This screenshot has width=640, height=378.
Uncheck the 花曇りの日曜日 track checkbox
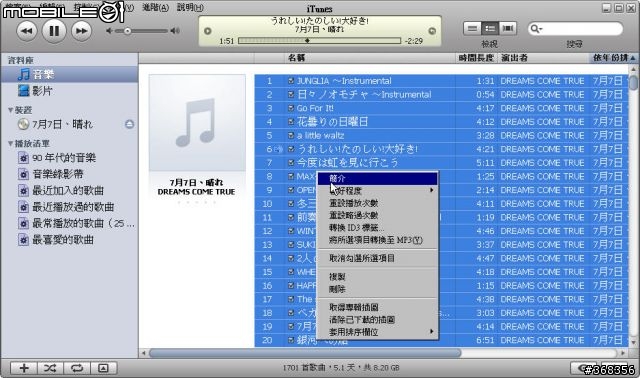(x=291, y=122)
